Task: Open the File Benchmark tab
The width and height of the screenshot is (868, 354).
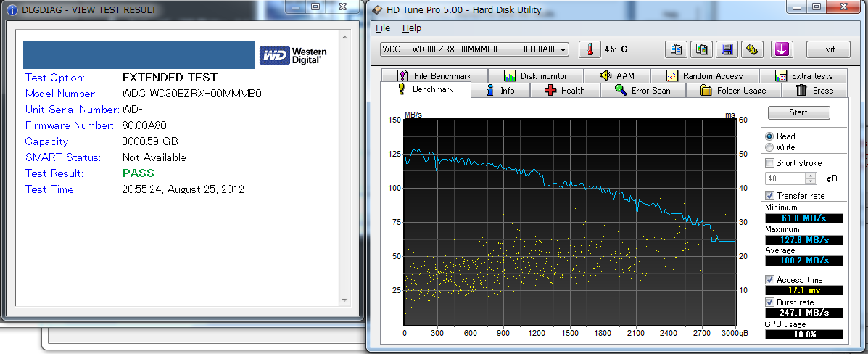Action: pos(434,76)
